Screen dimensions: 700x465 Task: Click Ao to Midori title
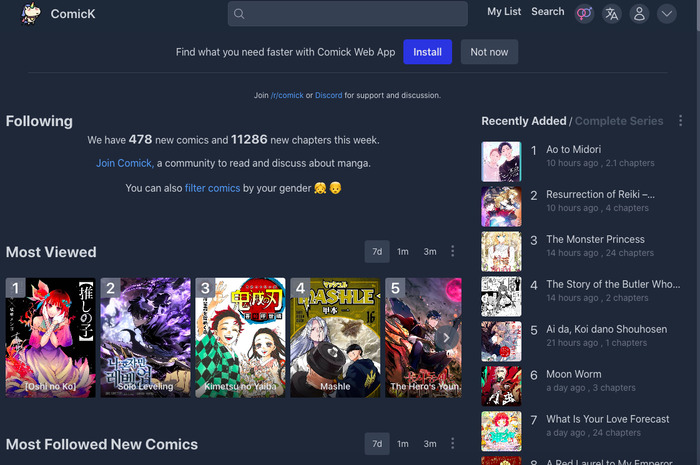pos(574,149)
